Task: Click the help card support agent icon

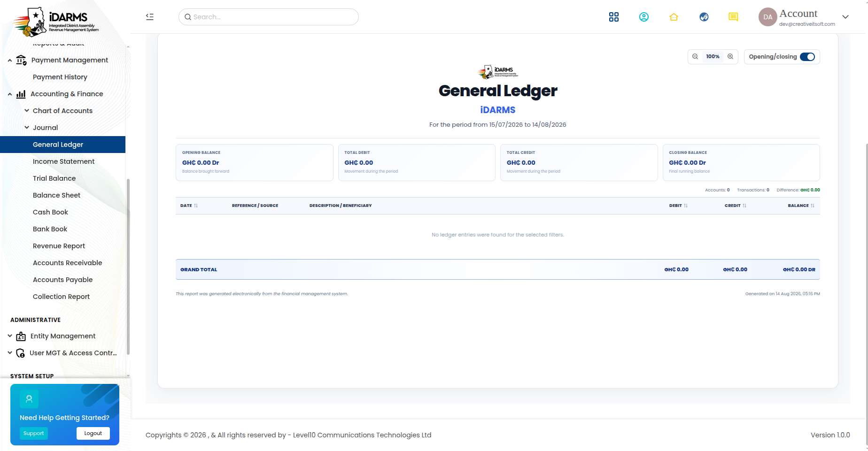Action: pyautogui.click(x=29, y=399)
